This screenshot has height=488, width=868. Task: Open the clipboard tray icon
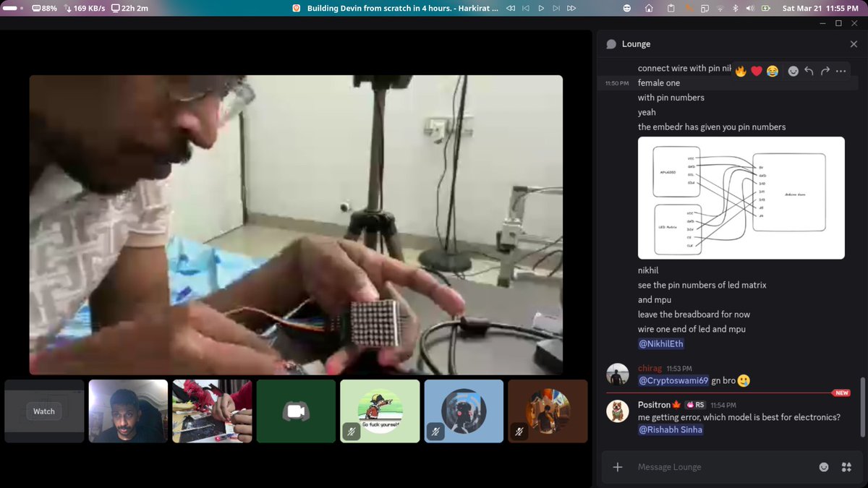point(671,9)
